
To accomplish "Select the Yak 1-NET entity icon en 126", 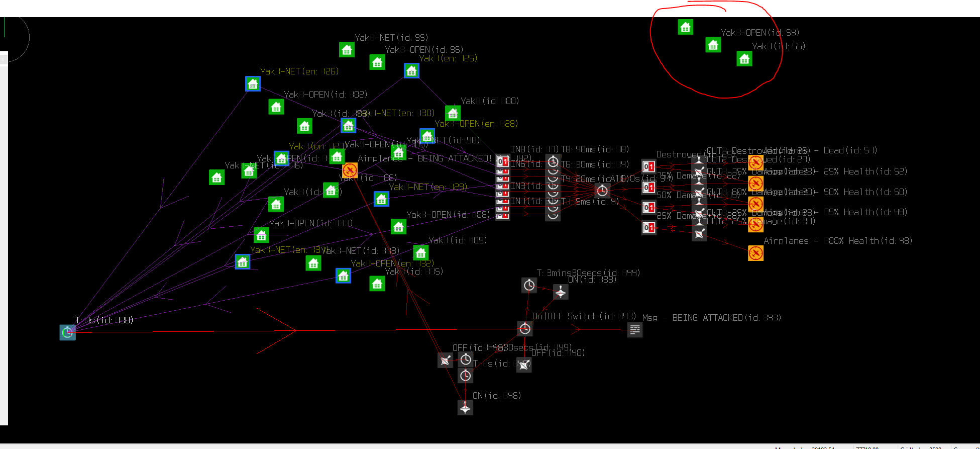I will [253, 84].
